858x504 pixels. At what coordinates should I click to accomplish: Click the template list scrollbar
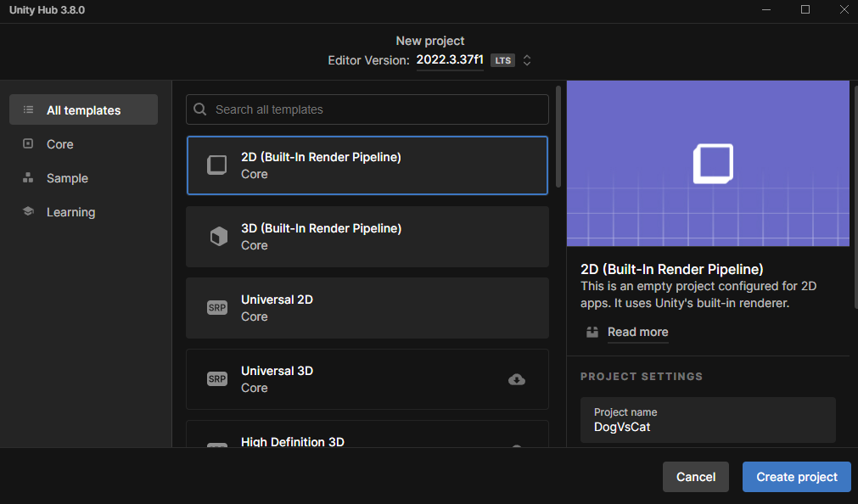[558, 137]
